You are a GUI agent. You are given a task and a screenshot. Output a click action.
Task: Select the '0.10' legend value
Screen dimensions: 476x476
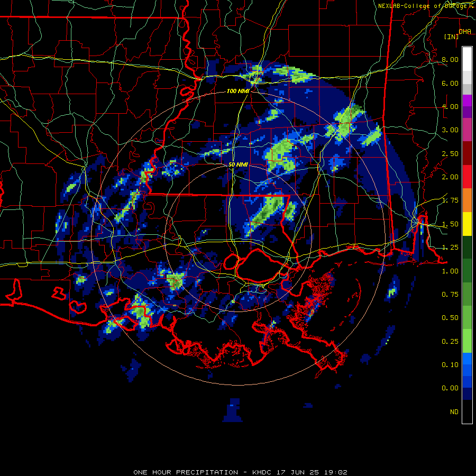[450, 365]
